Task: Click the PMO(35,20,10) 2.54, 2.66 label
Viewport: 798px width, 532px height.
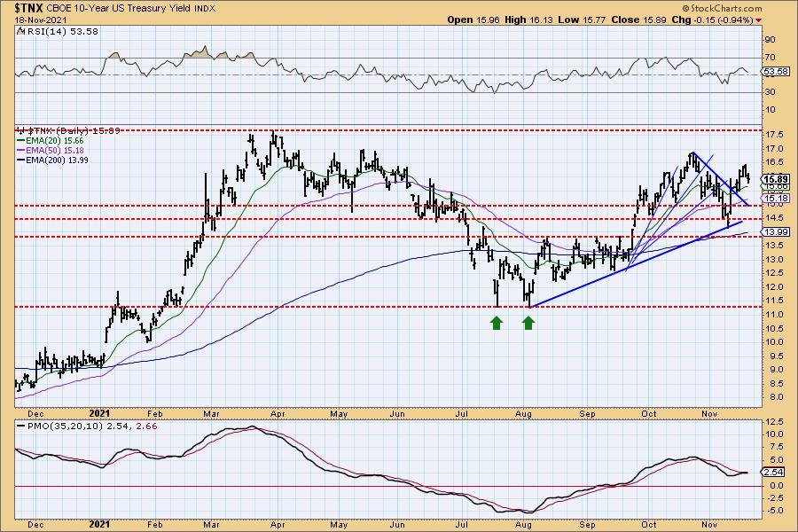Action: click(87, 426)
